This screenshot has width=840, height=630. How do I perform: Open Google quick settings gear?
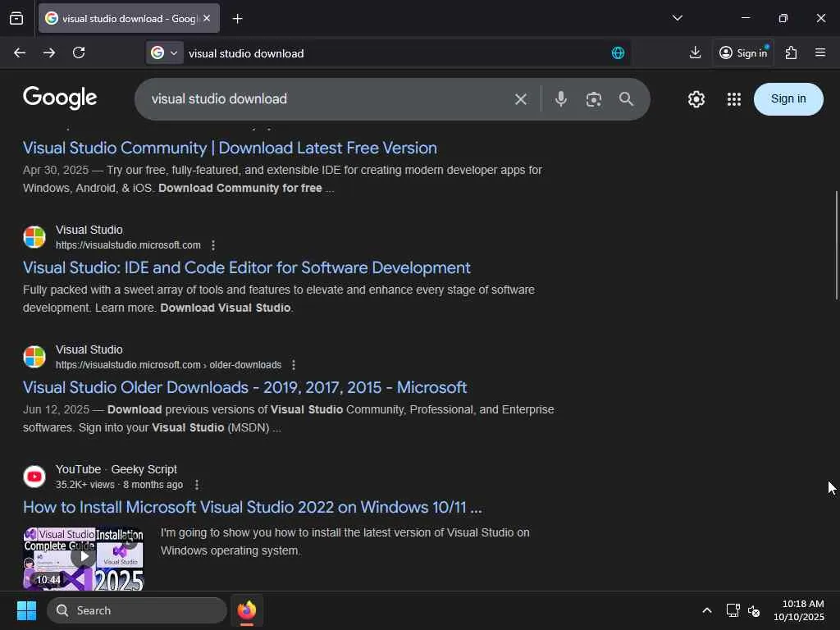(x=696, y=99)
